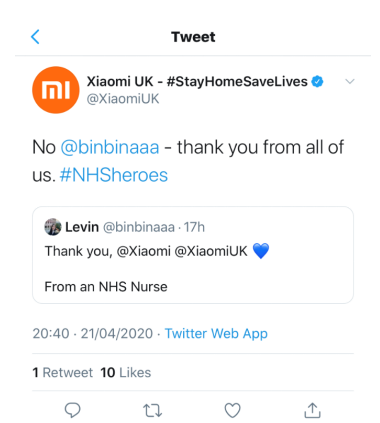
Task: Open Levin's small profile picture
Action: click(53, 227)
